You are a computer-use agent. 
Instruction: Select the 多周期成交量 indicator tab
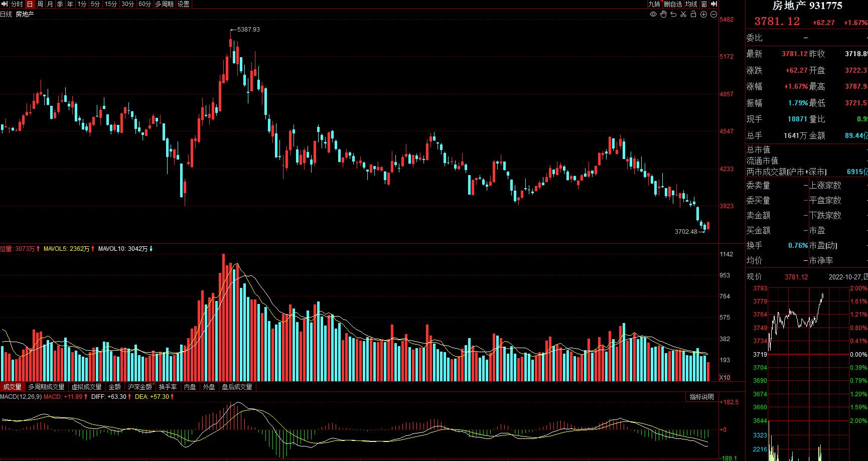tap(46, 387)
